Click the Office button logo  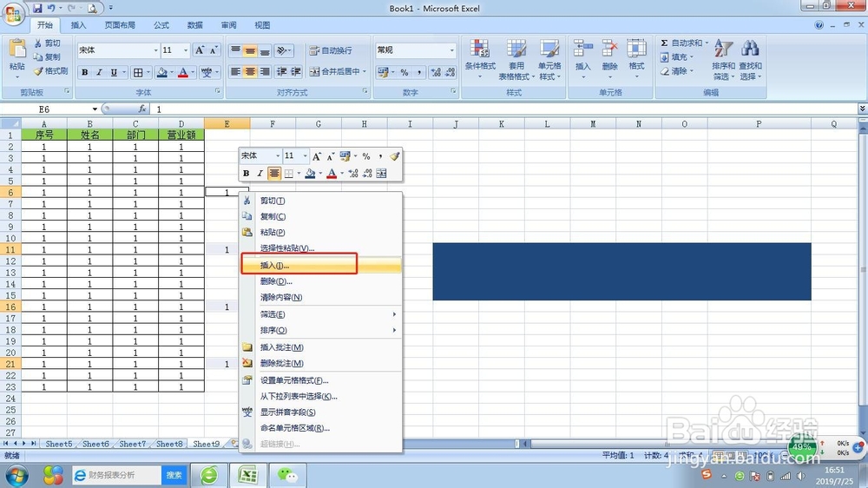[x=13, y=15]
